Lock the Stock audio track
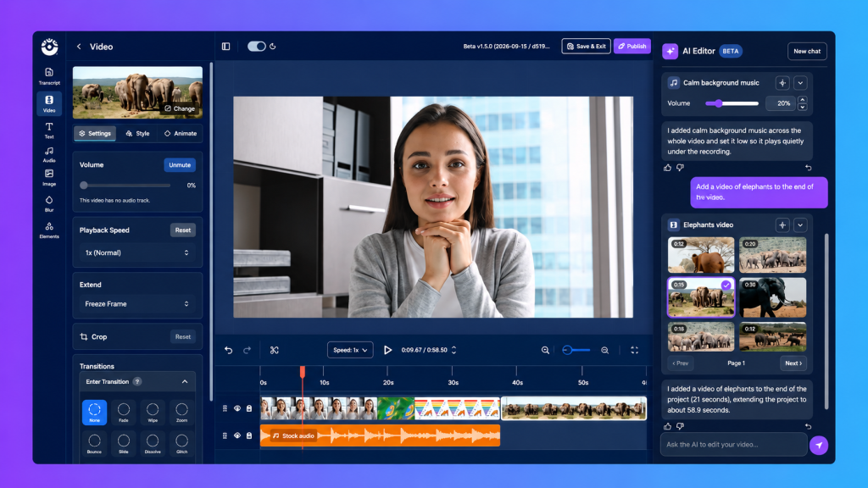 pyautogui.click(x=249, y=436)
